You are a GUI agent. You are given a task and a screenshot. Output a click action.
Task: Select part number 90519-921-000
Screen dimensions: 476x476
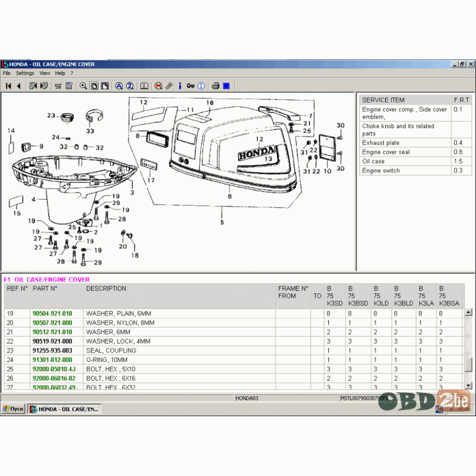[52, 341]
